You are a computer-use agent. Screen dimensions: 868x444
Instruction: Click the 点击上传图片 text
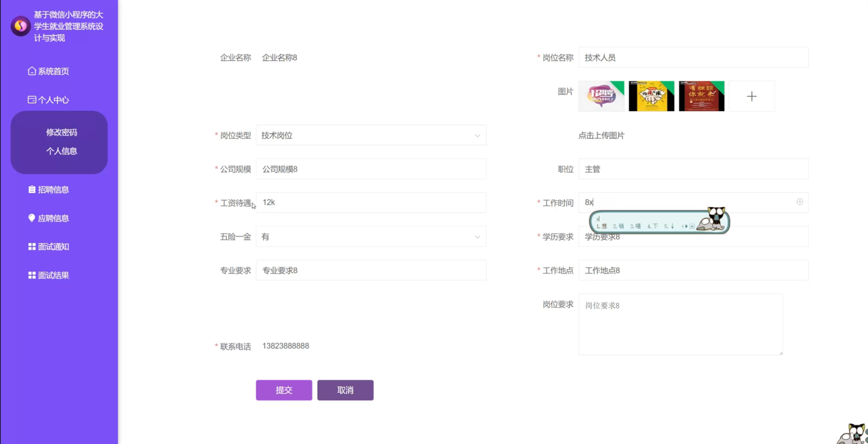tap(601, 135)
